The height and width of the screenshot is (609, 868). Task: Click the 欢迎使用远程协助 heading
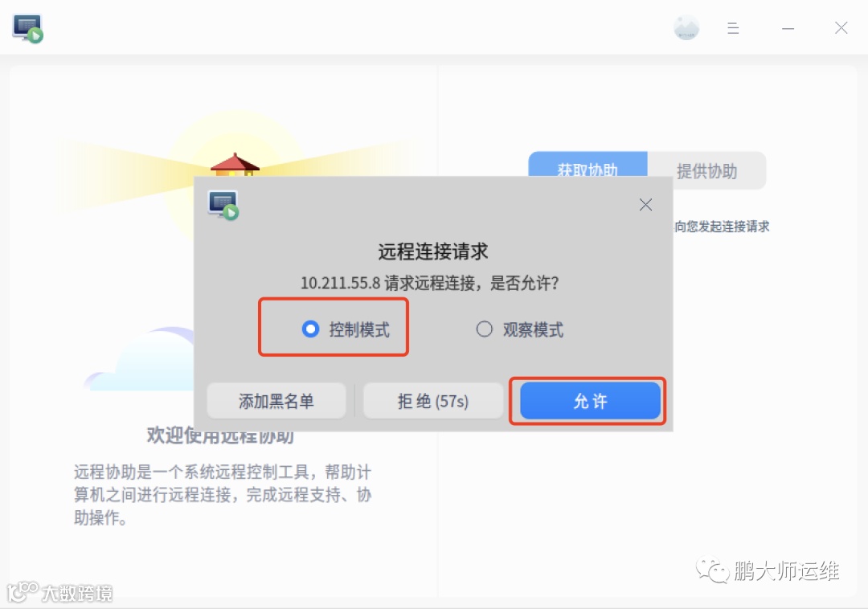coord(220,437)
